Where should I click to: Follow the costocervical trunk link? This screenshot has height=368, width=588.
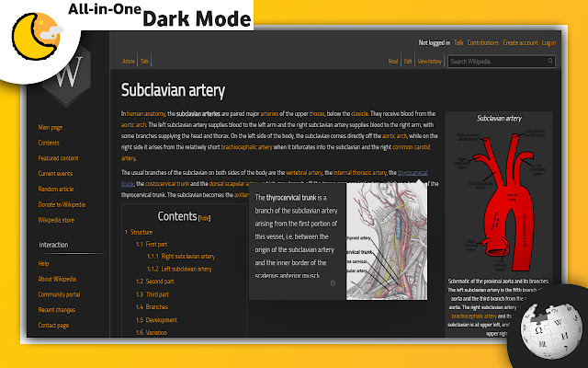click(167, 184)
